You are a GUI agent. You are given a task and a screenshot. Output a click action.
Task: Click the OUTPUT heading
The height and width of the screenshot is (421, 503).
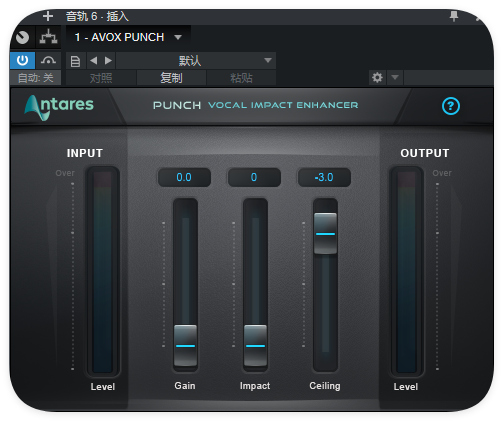[x=425, y=153]
